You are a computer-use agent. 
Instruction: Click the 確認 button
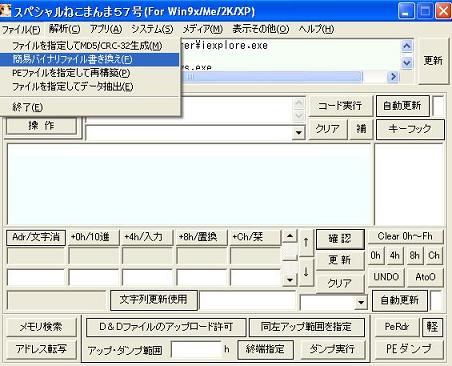(x=340, y=239)
